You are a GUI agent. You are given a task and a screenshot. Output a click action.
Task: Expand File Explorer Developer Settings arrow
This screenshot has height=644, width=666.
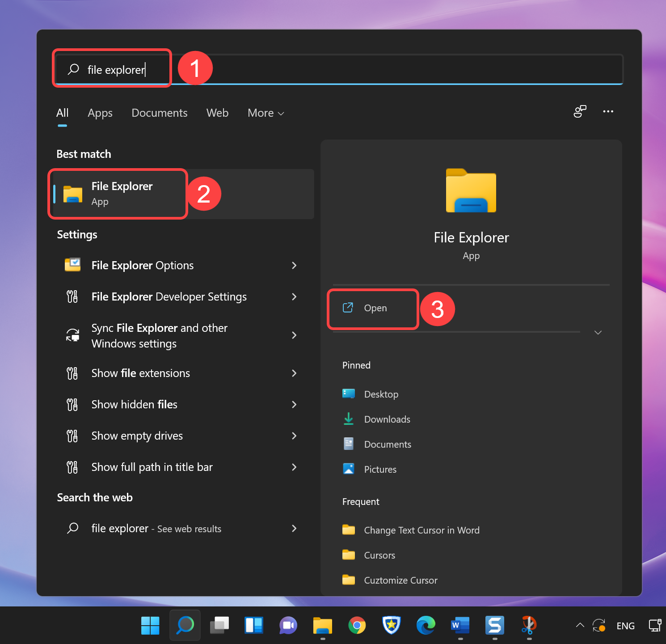coord(294,297)
